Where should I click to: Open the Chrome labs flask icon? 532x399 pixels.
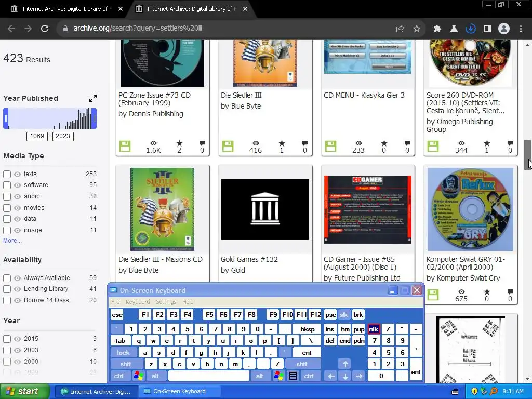454,29
